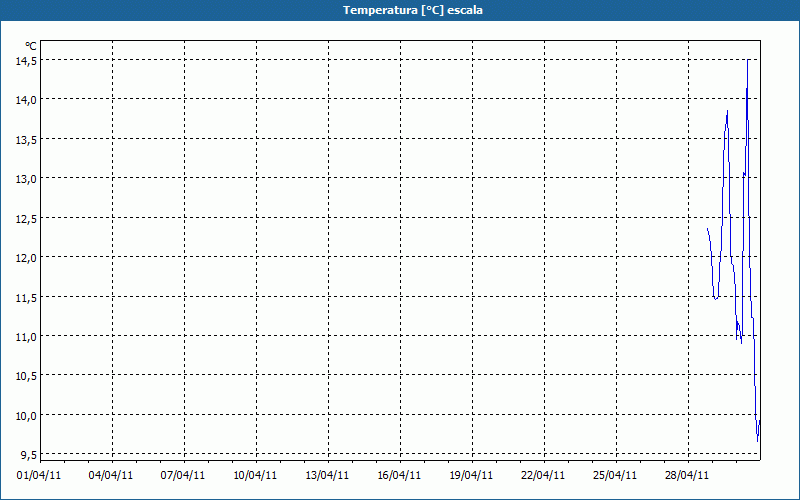The width and height of the screenshot is (800, 500).
Task: Click the 01/04/11 date label
Action: pyautogui.click(x=39, y=476)
